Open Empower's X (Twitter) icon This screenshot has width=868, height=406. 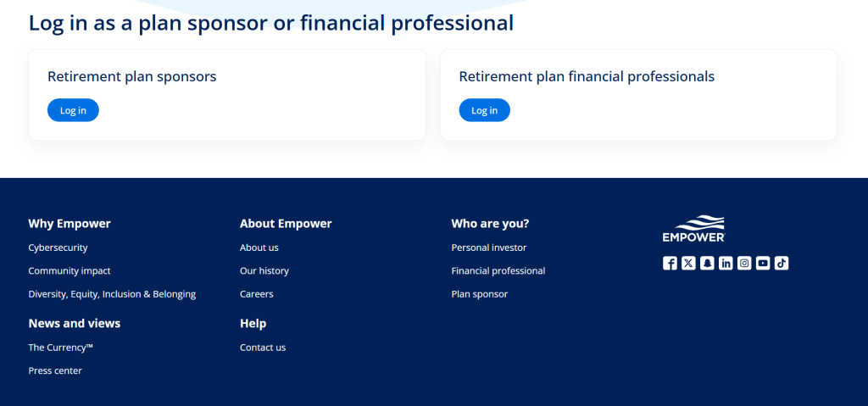pos(688,264)
